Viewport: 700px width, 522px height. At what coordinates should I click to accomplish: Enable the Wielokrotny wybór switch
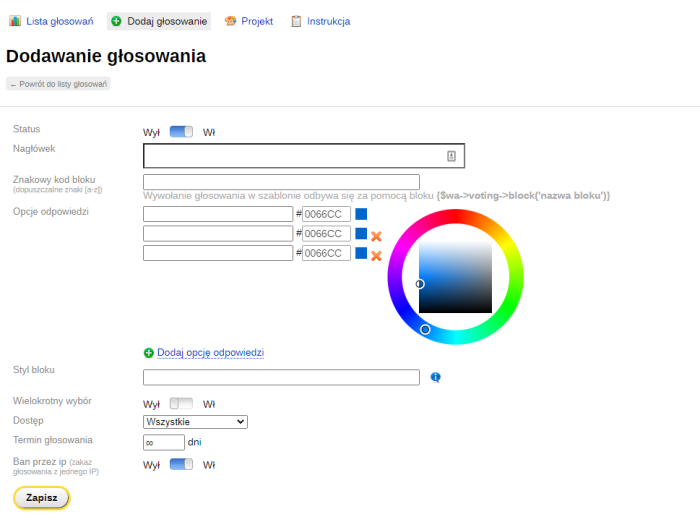(x=181, y=404)
